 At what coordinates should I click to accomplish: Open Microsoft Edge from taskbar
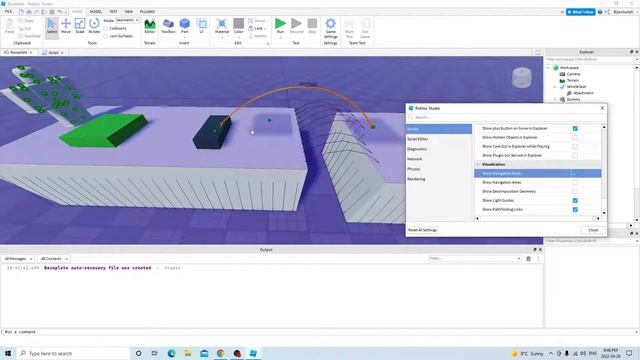click(171, 353)
